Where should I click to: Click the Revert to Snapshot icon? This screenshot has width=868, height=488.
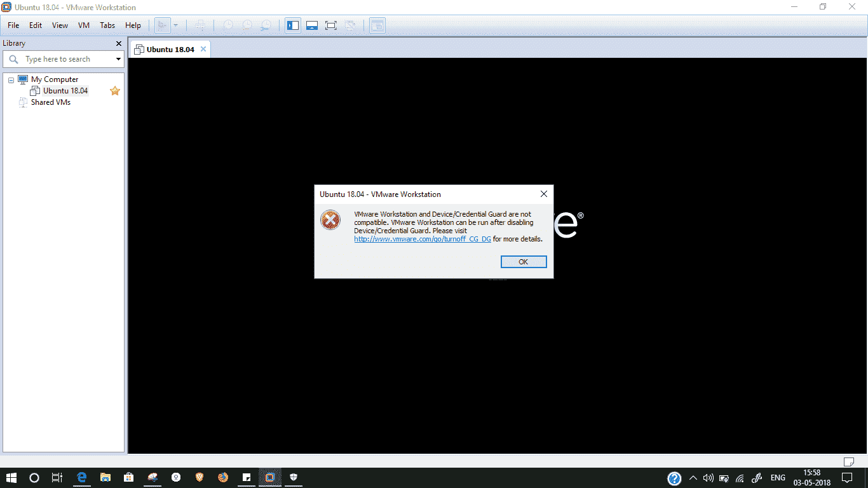(247, 25)
